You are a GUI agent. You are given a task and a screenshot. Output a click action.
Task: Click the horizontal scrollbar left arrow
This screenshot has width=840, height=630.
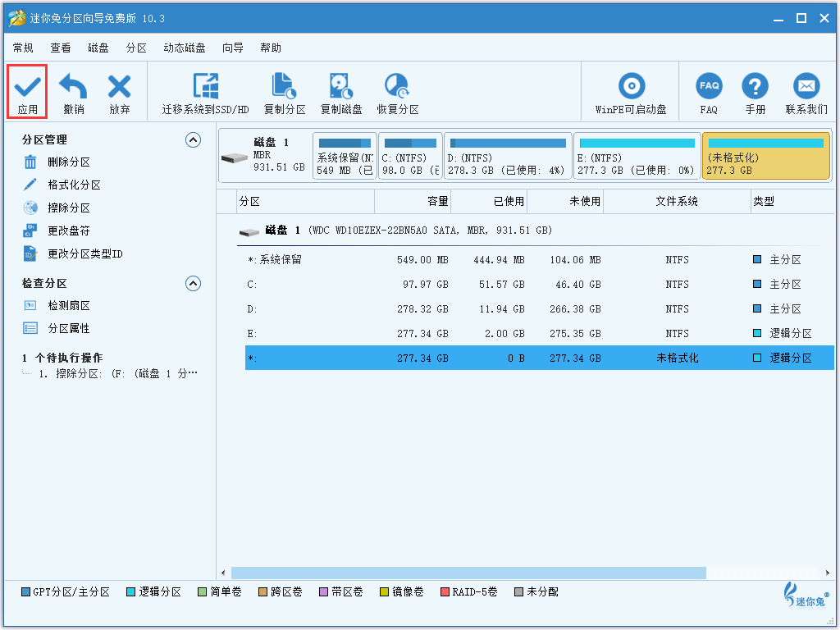(223, 573)
